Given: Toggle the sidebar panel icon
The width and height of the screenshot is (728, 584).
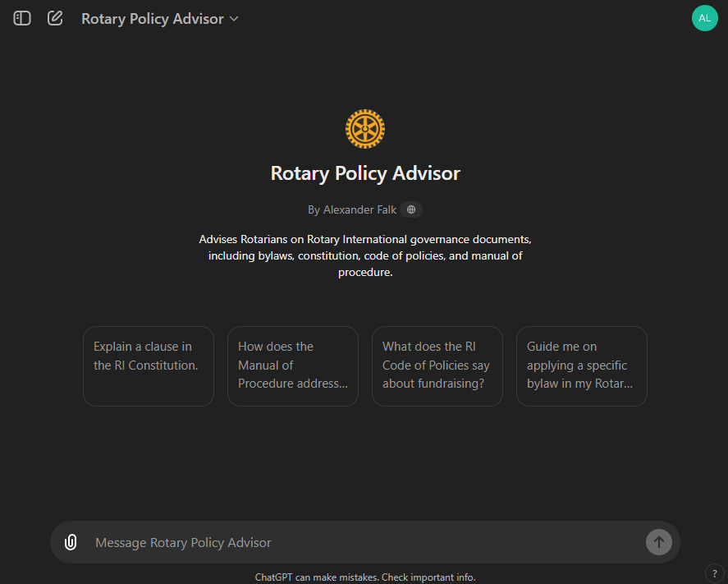Looking at the screenshot, I should tap(22, 19).
